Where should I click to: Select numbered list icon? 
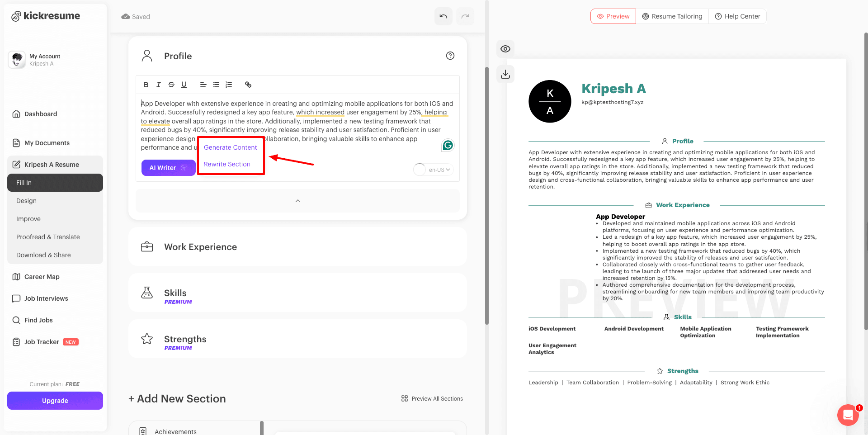(x=229, y=85)
